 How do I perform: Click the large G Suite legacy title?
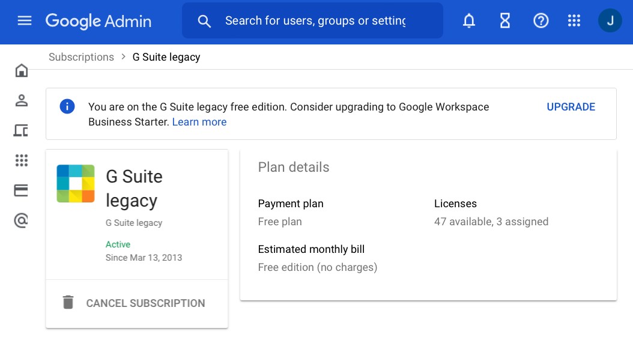(134, 189)
